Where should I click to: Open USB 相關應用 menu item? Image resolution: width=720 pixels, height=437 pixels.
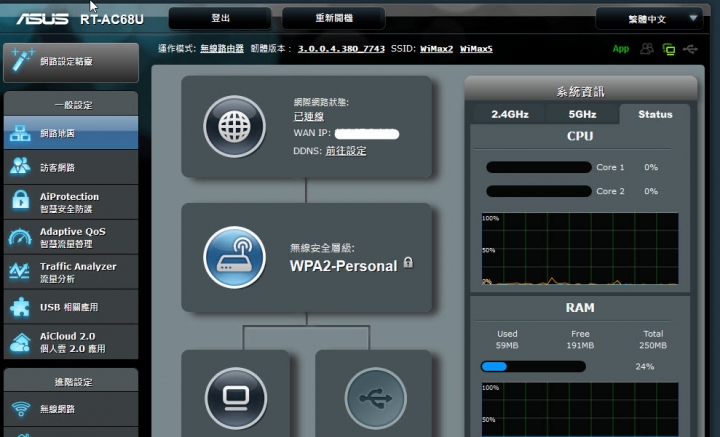click(x=71, y=307)
